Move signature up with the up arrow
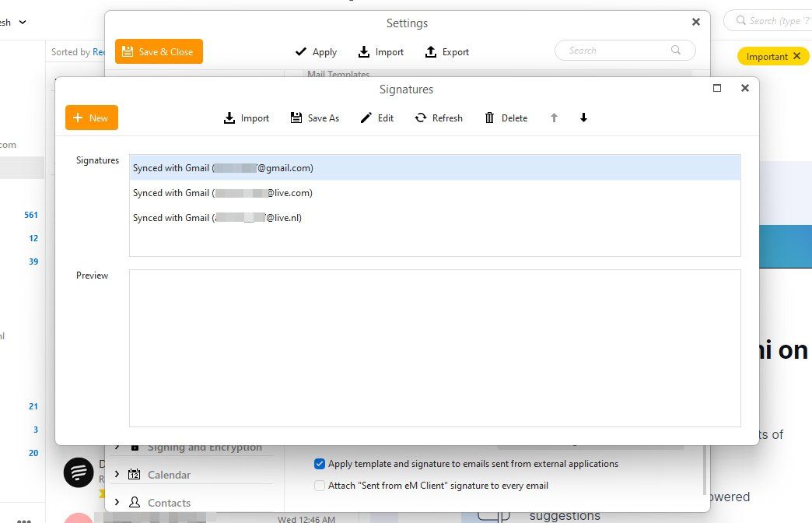The height and width of the screenshot is (523, 812). tap(554, 118)
